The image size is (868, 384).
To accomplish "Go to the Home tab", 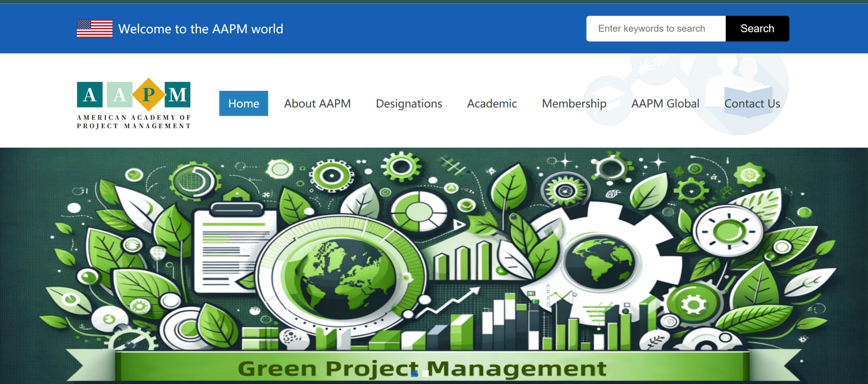I will (x=243, y=104).
